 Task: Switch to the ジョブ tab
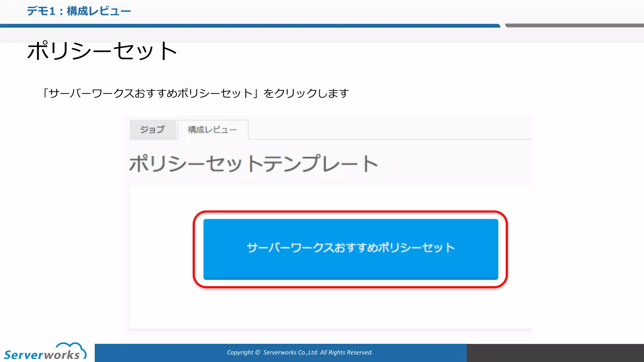tap(153, 129)
